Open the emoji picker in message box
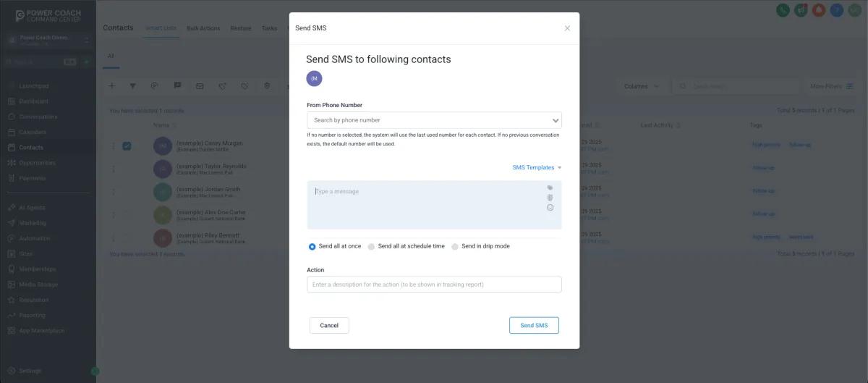This screenshot has height=383, width=868. 550,208
